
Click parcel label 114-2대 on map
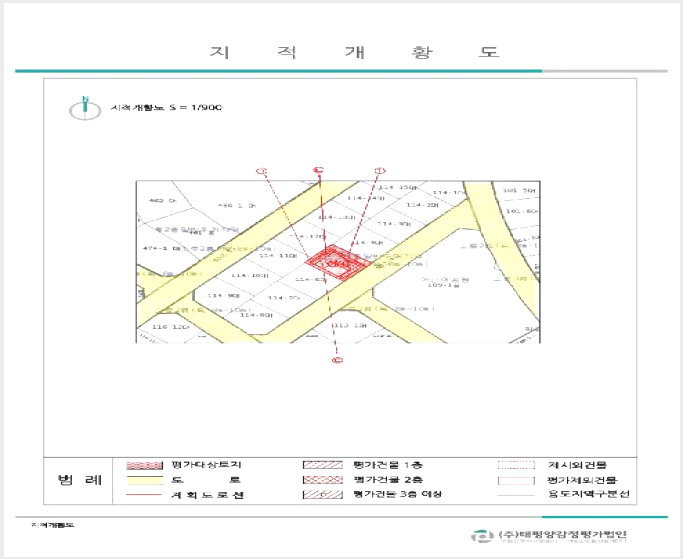tap(422, 205)
